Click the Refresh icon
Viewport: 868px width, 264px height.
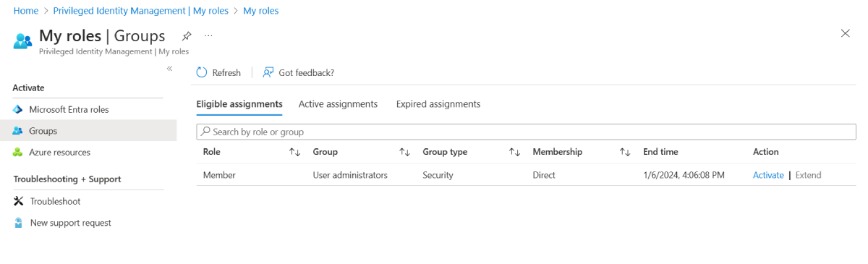pos(202,72)
